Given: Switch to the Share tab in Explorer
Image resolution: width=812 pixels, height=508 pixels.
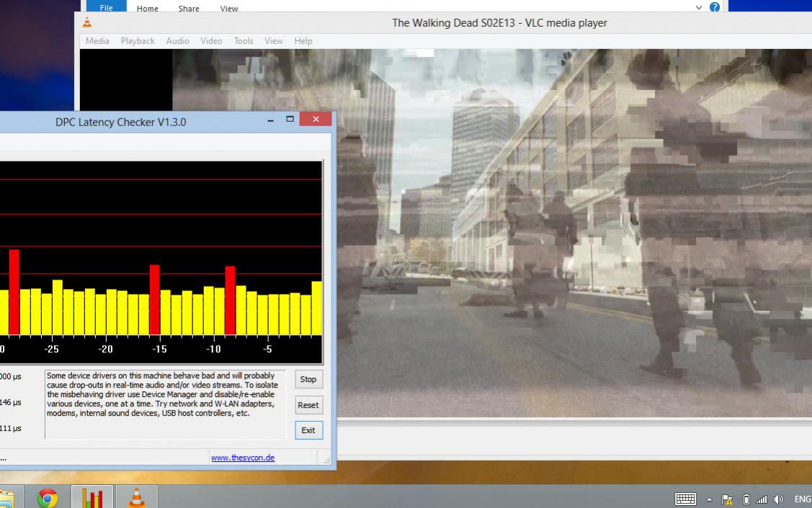Looking at the screenshot, I should pos(189,8).
